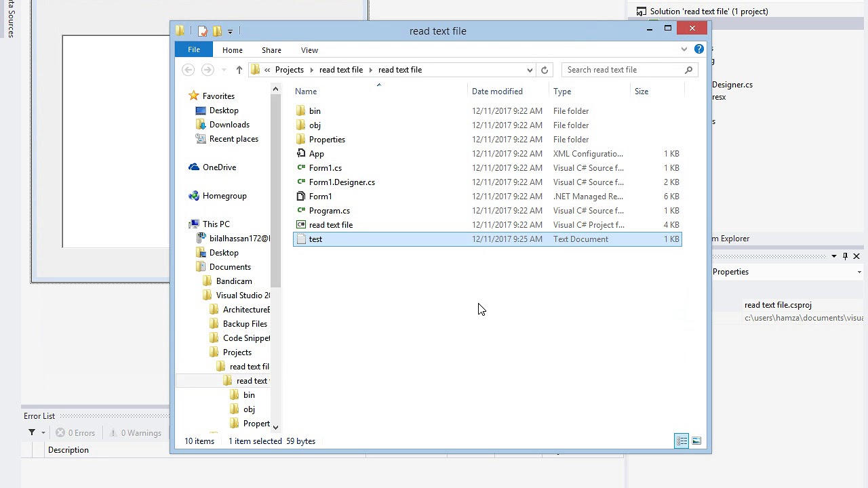Select the obj folder in file list
This screenshot has width=868, height=488.
315,125
